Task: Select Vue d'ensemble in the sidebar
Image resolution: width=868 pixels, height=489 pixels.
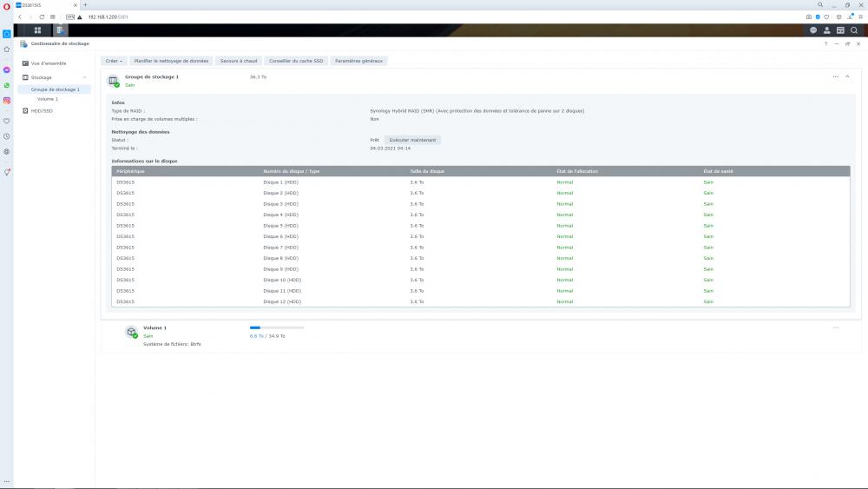Action: coord(48,63)
